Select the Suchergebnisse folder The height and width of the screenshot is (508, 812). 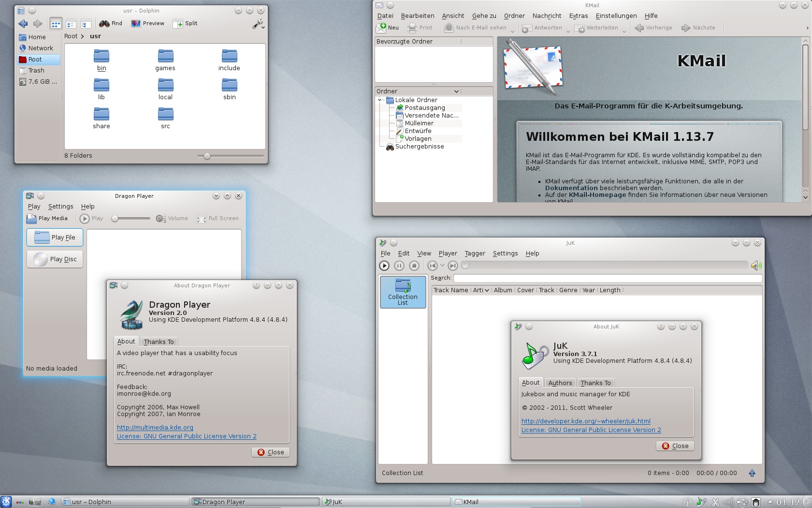tap(420, 147)
